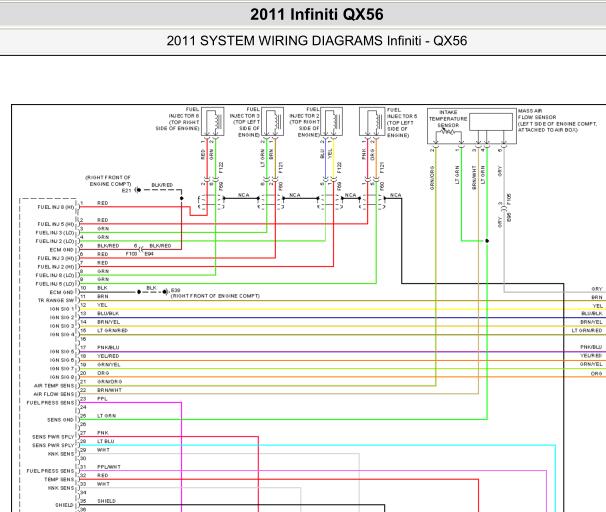The image size is (606, 512).
Task: Click the TR RANGE SW pin label
Action: (x=56, y=300)
